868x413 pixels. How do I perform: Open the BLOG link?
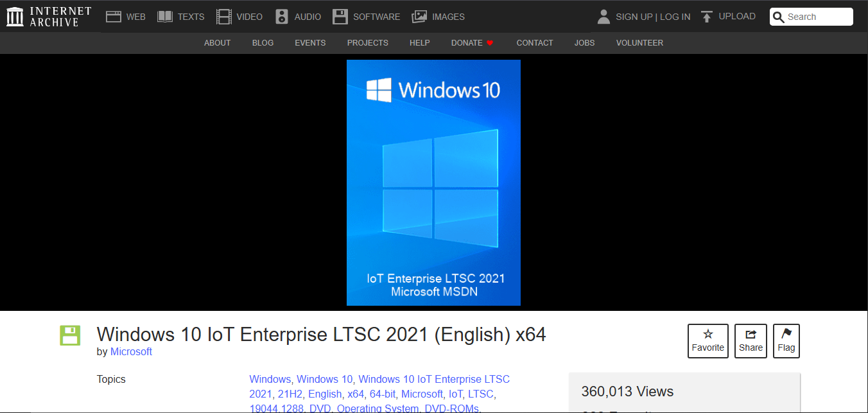(x=263, y=43)
